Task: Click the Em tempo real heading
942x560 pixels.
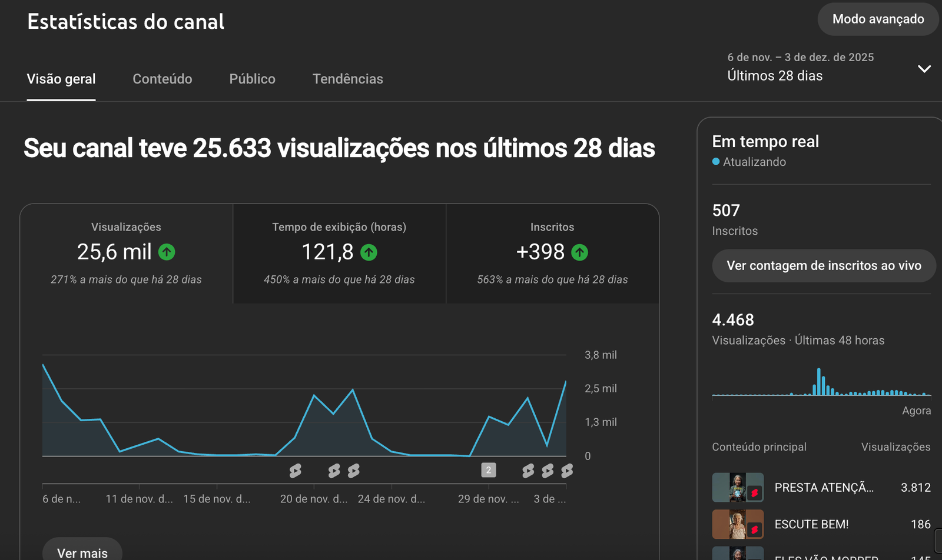Action: point(765,142)
